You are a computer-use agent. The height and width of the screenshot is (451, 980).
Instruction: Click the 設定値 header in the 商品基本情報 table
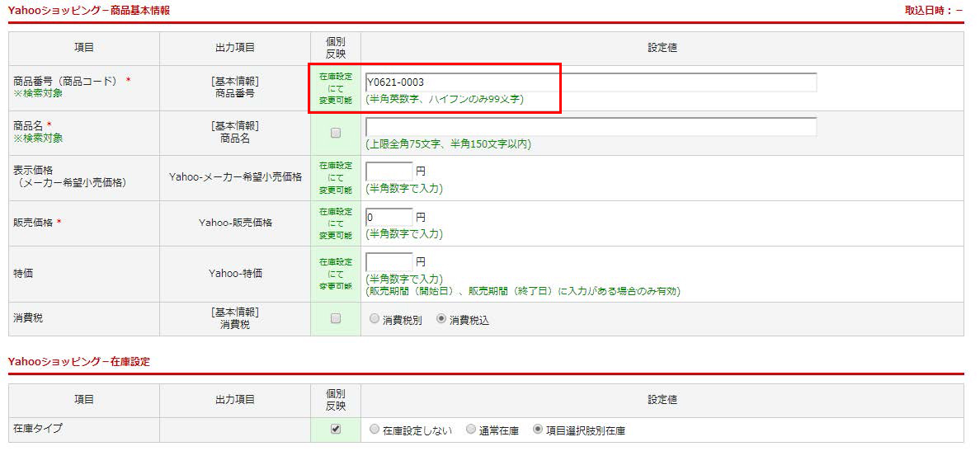coord(662,48)
